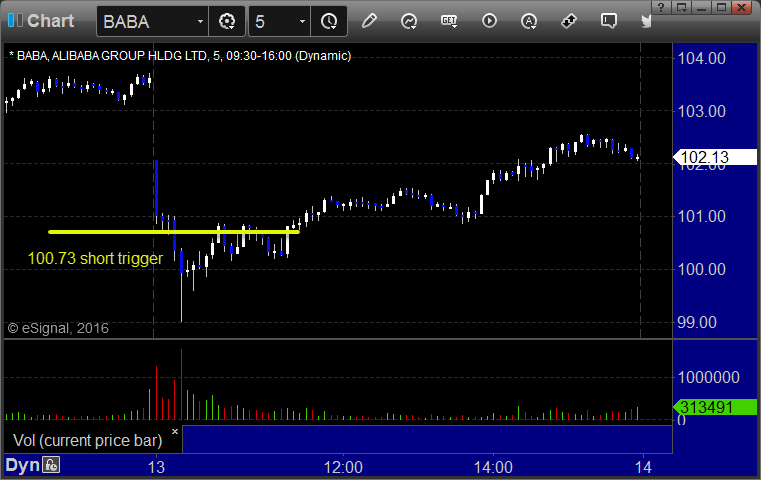
Task: Click the 102.13 current price marker
Action: point(715,157)
